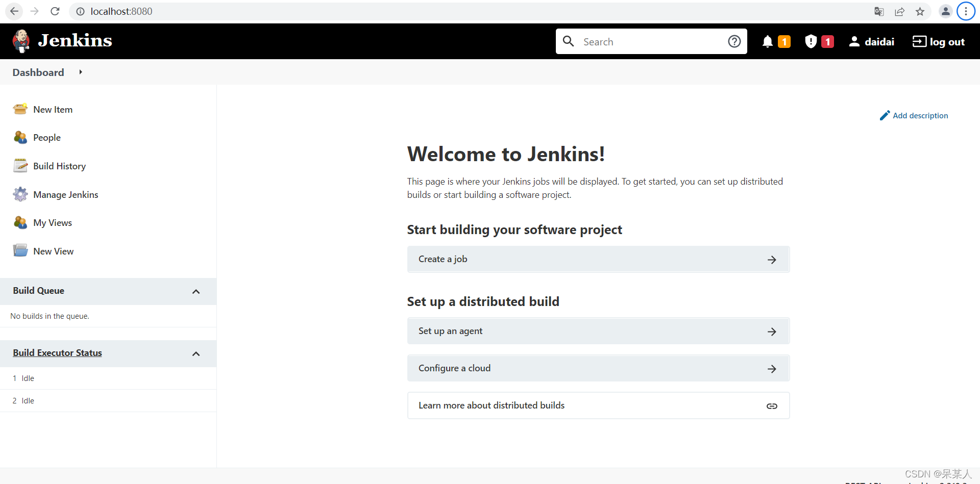Screen dimensions: 980x484
Task: Click executor 2 Idle row
Action: pos(108,401)
